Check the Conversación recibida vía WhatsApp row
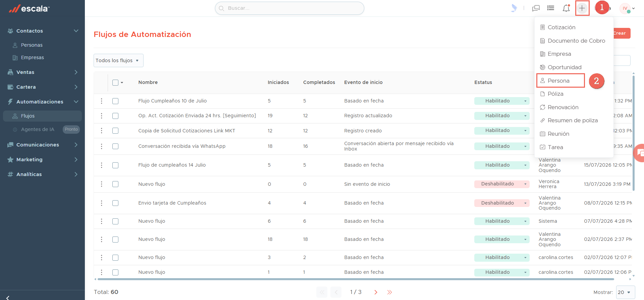 tap(115, 146)
